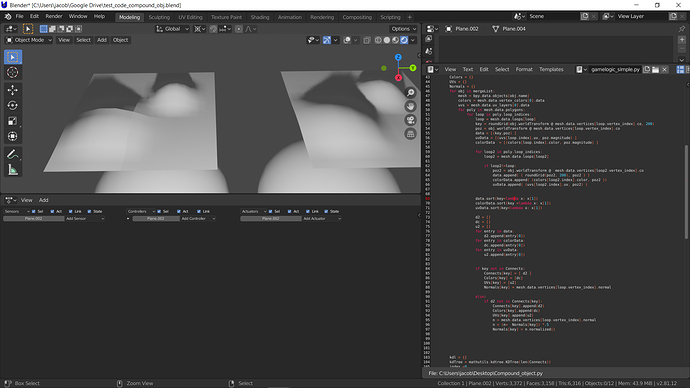Open Global transform orientation dropdown
Image resolution: width=690 pixels, height=388 pixels.
(x=172, y=29)
